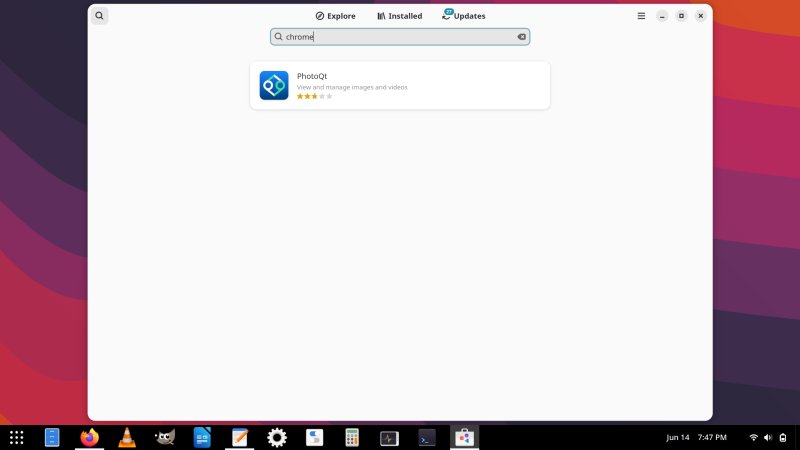The width and height of the screenshot is (800, 450).
Task: Open the app grid launcher in taskbar
Action: tap(16, 437)
